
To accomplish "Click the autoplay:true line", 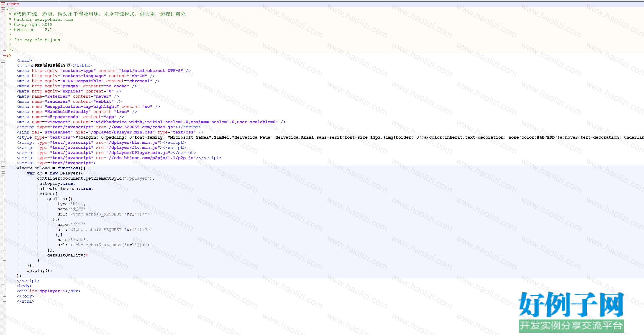I will [57, 184].
